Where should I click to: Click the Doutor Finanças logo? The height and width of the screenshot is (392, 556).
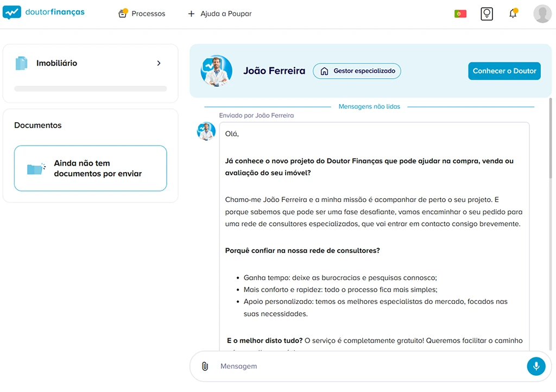43,12
